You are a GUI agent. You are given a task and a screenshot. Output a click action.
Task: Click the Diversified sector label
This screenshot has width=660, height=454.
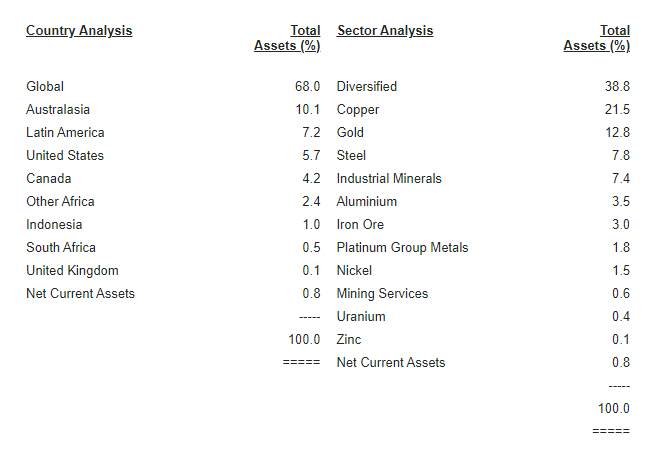pos(367,87)
